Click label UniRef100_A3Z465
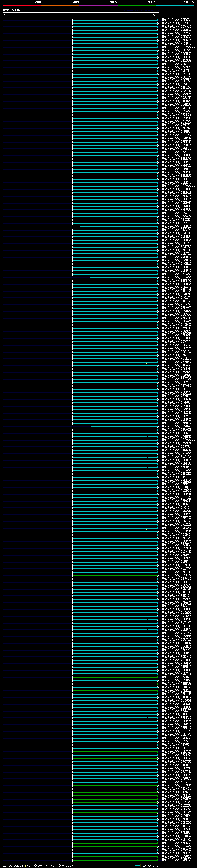197x868 pixels. click(176, 304)
